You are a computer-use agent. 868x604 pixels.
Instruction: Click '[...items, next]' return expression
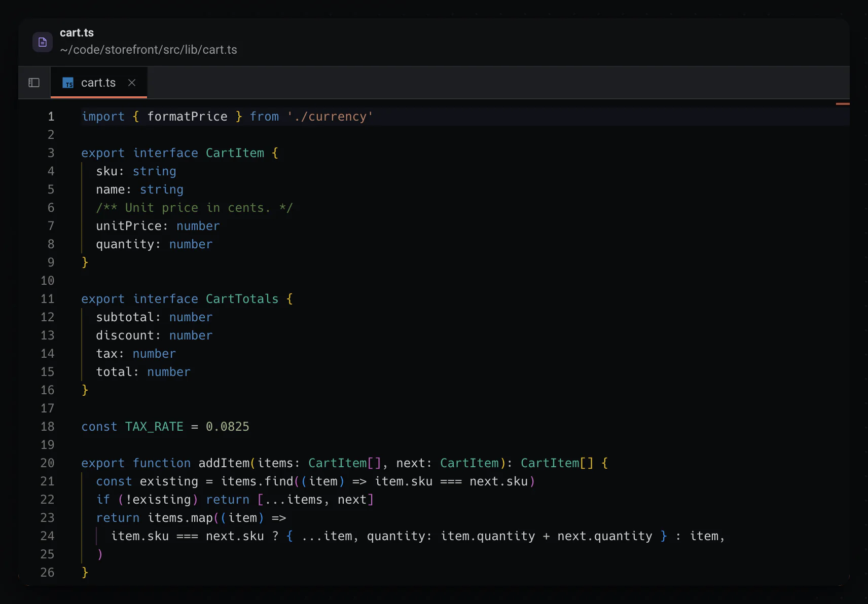point(315,500)
